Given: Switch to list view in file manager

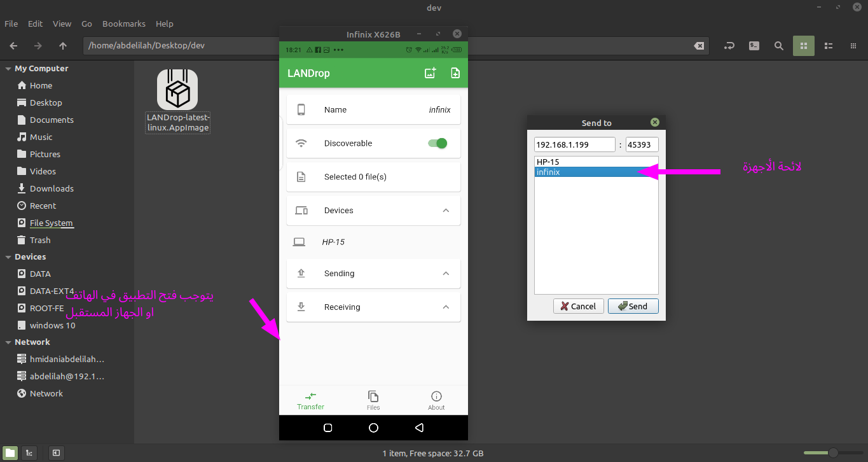Looking at the screenshot, I should (x=828, y=46).
